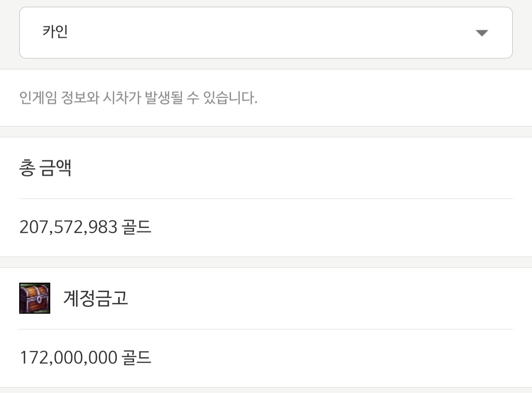
Task: Click the 172,000,000 vault gold number
Action: pos(68,358)
